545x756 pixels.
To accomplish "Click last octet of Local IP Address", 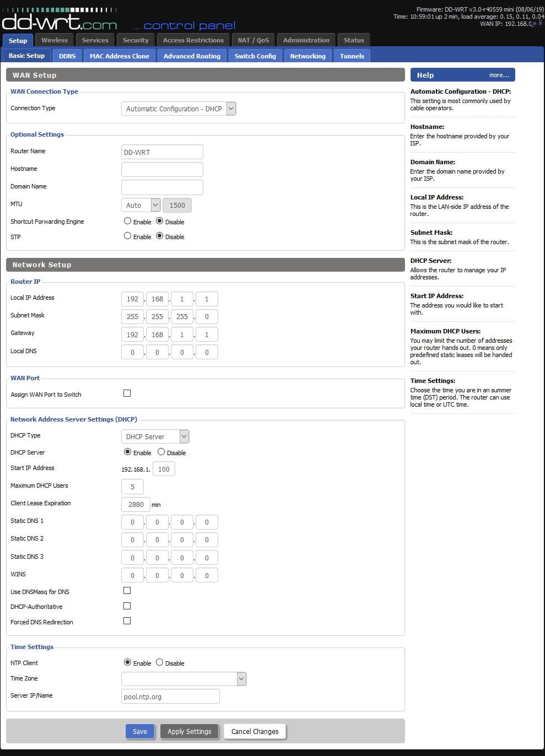I will 207,299.
